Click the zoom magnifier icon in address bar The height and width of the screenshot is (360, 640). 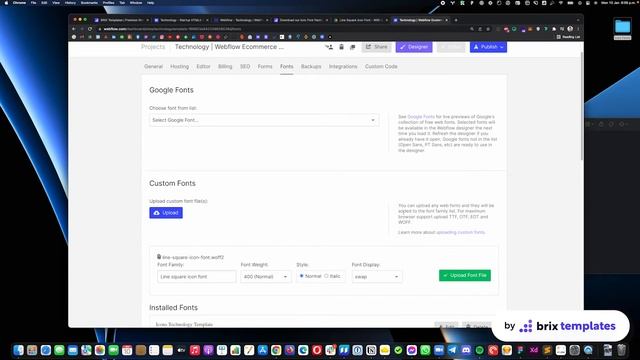click(472, 29)
